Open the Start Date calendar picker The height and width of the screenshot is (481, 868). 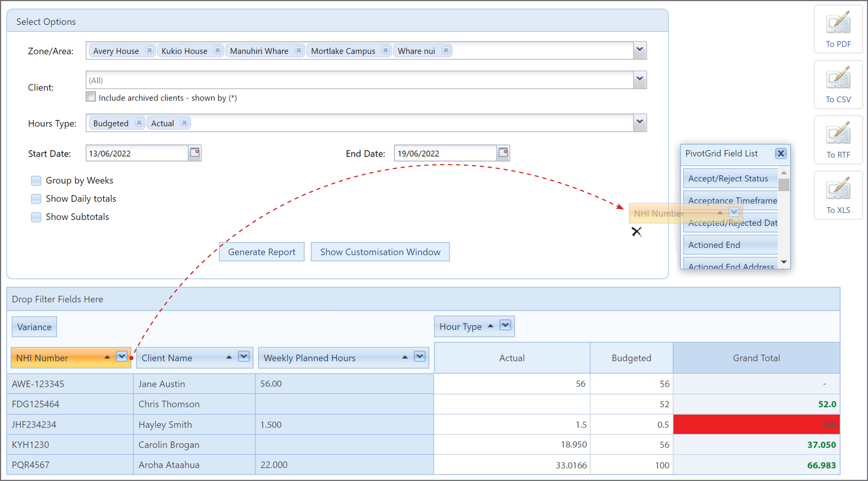(195, 153)
